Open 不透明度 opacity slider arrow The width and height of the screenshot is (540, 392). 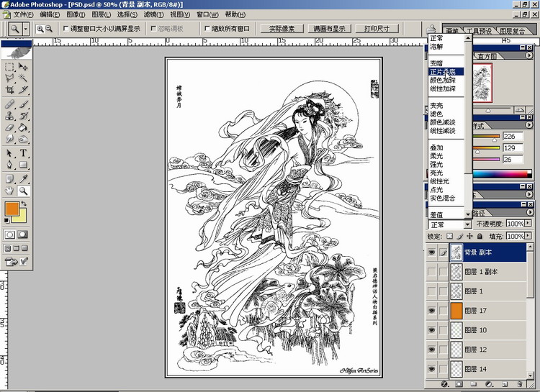tap(528, 224)
